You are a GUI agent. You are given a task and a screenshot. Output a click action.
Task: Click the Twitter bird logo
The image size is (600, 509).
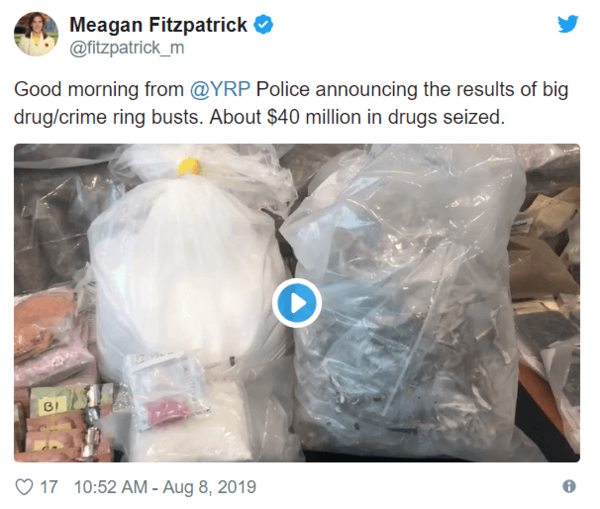point(567,24)
